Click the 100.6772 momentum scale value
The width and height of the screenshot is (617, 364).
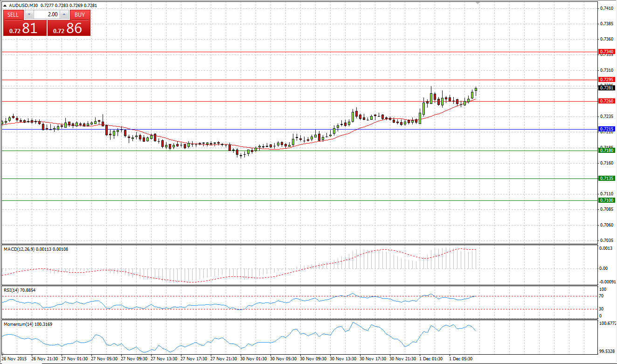click(x=608, y=323)
